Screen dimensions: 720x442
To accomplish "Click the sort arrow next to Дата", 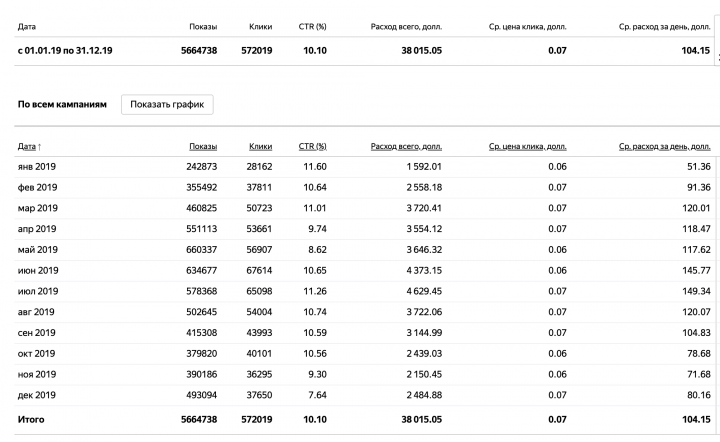I will [x=39, y=147].
